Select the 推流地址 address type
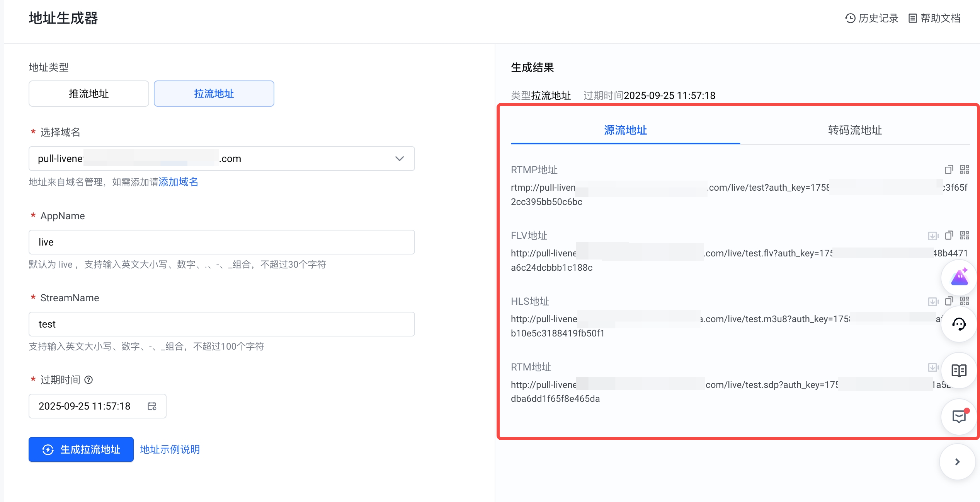980x502 pixels. (x=88, y=94)
